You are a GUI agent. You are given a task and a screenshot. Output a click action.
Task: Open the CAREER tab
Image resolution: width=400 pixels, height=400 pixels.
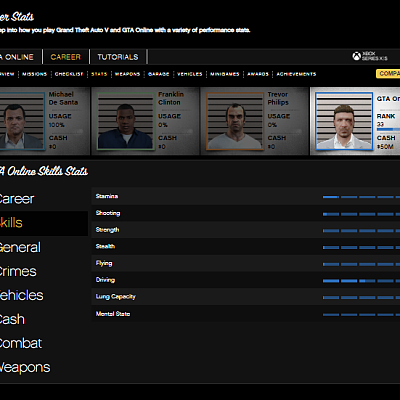(x=66, y=57)
